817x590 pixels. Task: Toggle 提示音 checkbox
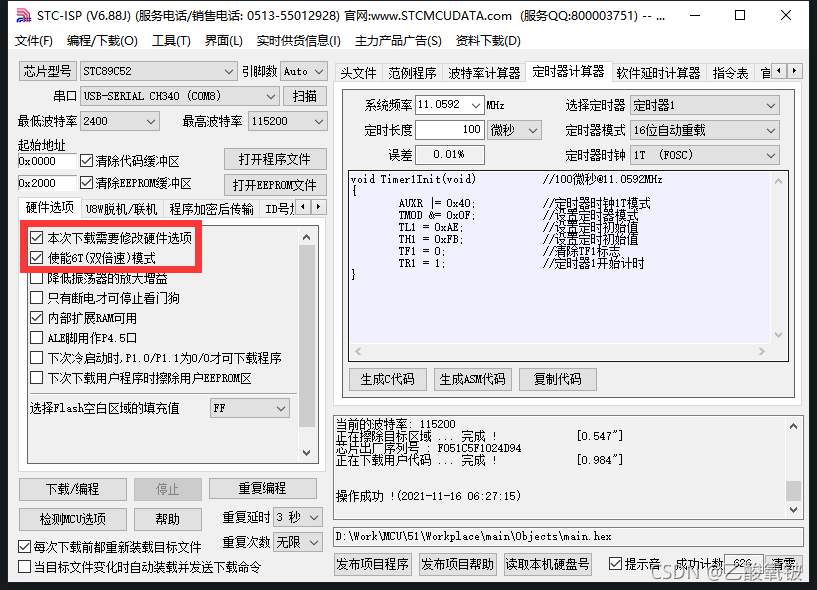click(615, 563)
